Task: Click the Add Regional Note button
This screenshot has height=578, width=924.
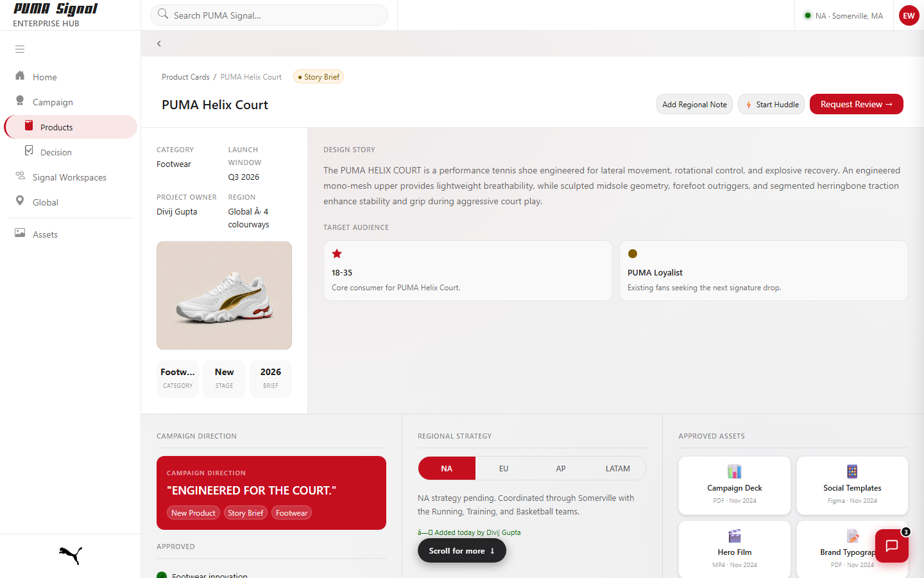Action: (694, 104)
